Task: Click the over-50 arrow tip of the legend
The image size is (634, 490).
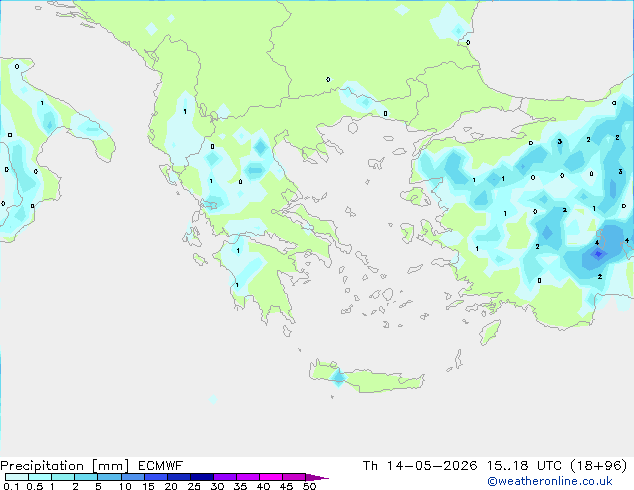Action: 317,477
